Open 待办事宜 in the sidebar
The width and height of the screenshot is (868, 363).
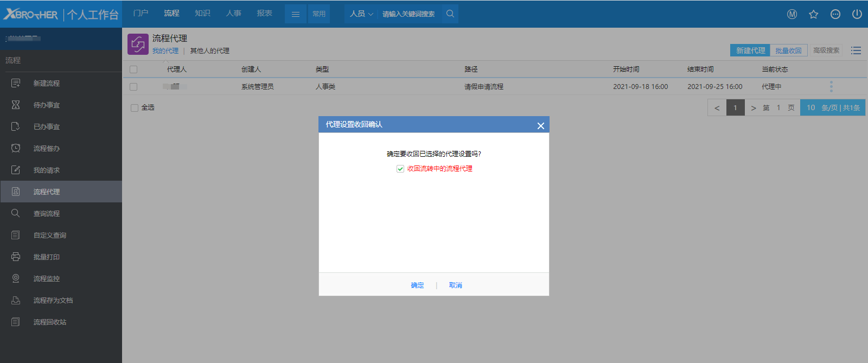[x=47, y=105]
